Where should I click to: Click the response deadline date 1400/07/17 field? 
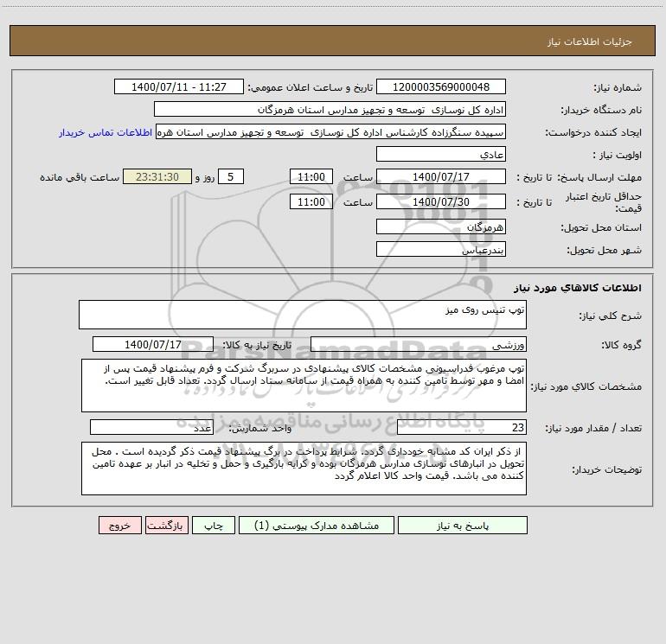point(441,176)
